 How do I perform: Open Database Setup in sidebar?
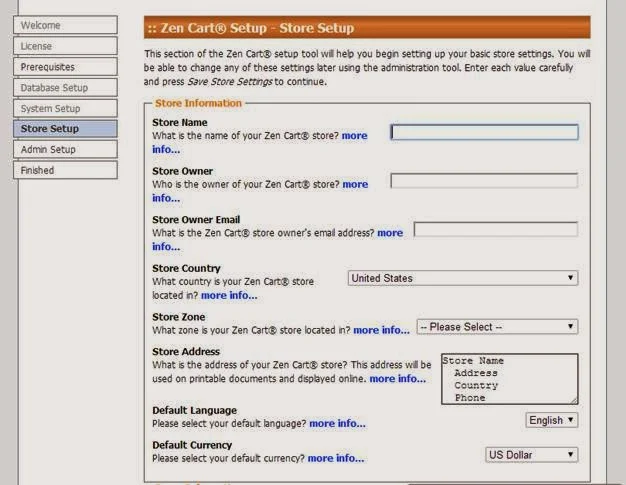[65, 87]
